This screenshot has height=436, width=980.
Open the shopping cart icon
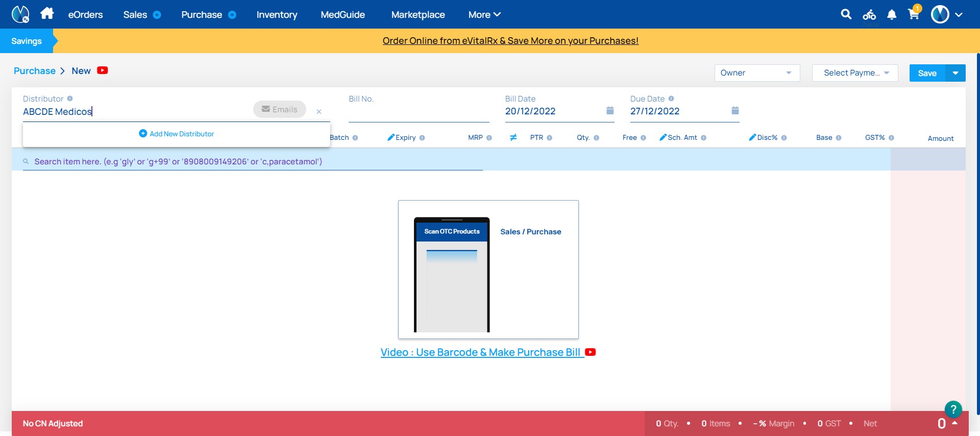point(914,14)
